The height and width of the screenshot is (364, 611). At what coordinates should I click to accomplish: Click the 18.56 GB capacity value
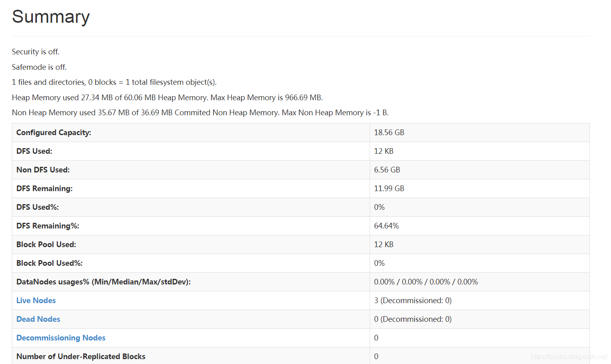(389, 132)
